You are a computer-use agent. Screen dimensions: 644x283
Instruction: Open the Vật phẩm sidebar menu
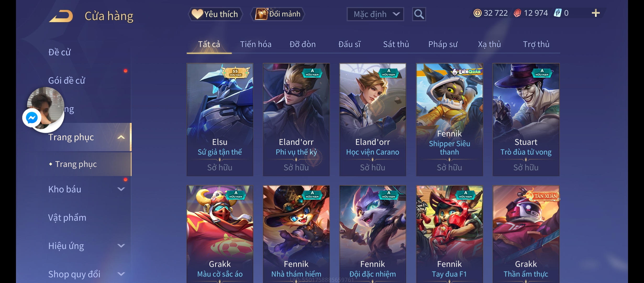(x=67, y=217)
